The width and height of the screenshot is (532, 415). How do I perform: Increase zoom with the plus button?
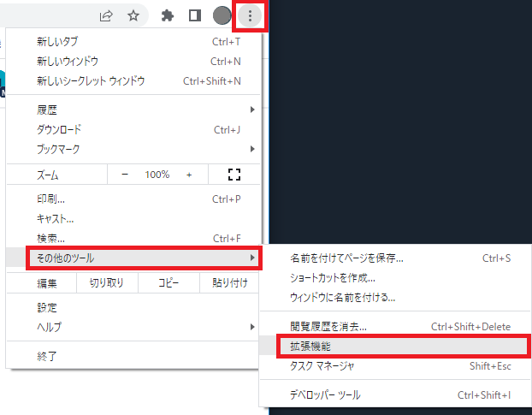[x=189, y=175]
